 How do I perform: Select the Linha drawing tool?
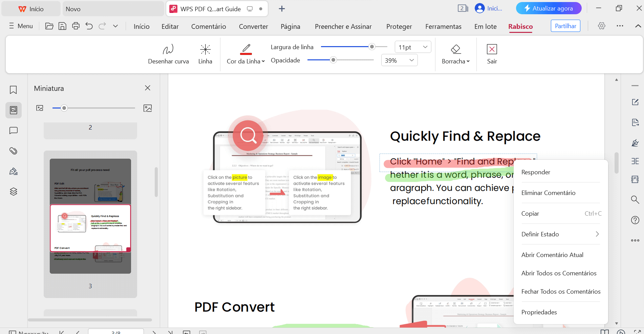(205, 54)
